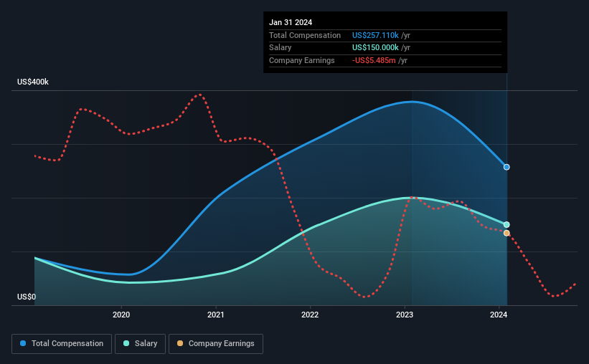Screen dimensions: 589x364
Task: Click the Salary tooltip row label
Action: pyautogui.click(x=281, y=48)
